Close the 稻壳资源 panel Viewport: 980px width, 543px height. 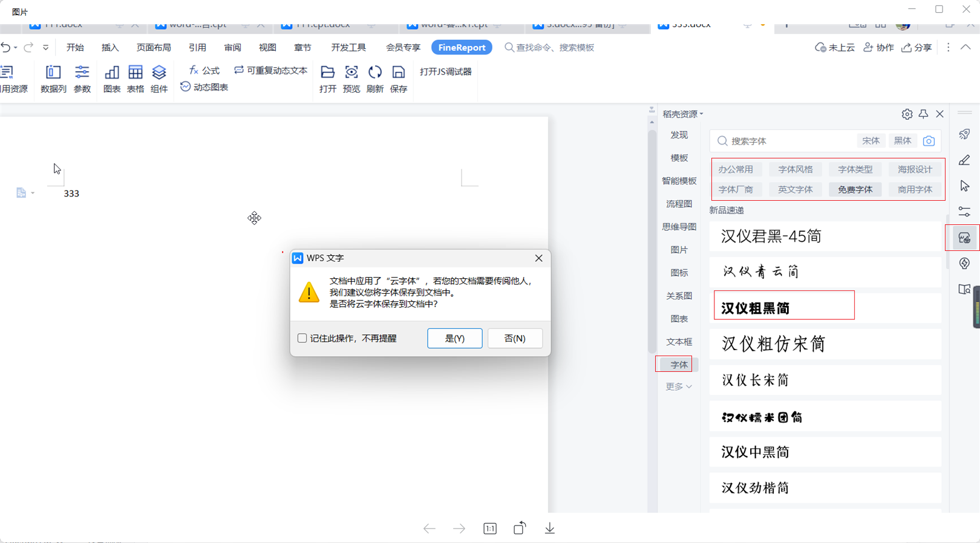tap(939, 114)
